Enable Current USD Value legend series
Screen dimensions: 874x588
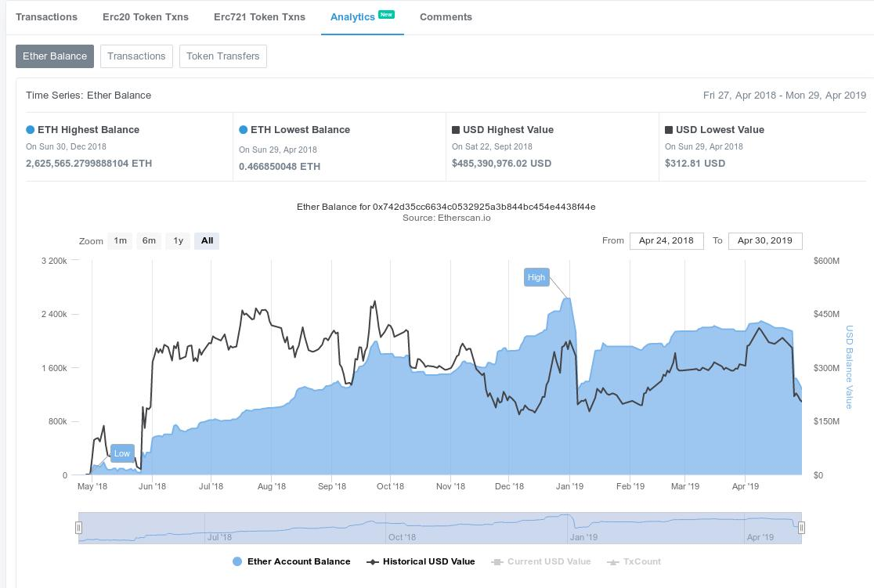click(x=541, y=561)
